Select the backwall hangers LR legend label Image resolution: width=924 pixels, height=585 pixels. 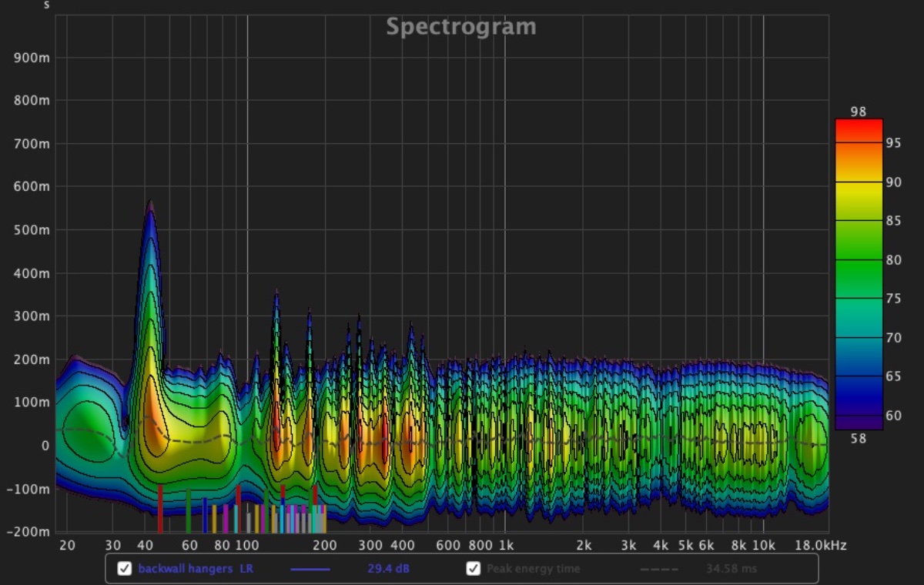196,569
